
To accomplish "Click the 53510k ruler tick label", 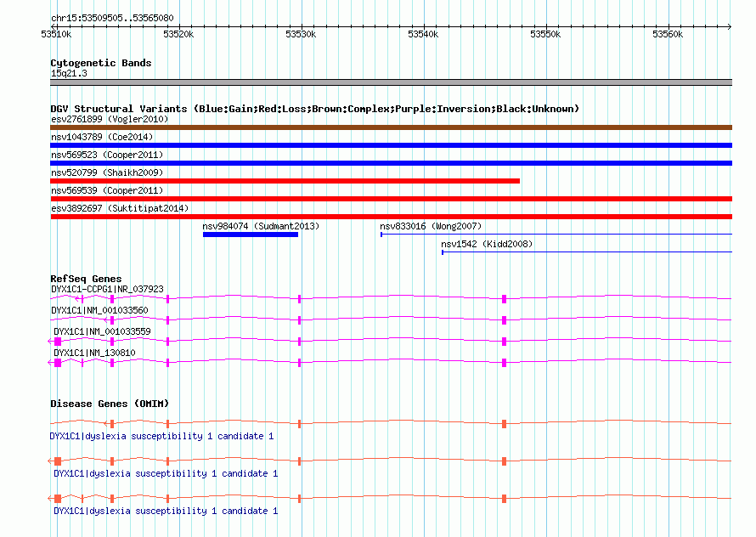I will click(56, 34).
